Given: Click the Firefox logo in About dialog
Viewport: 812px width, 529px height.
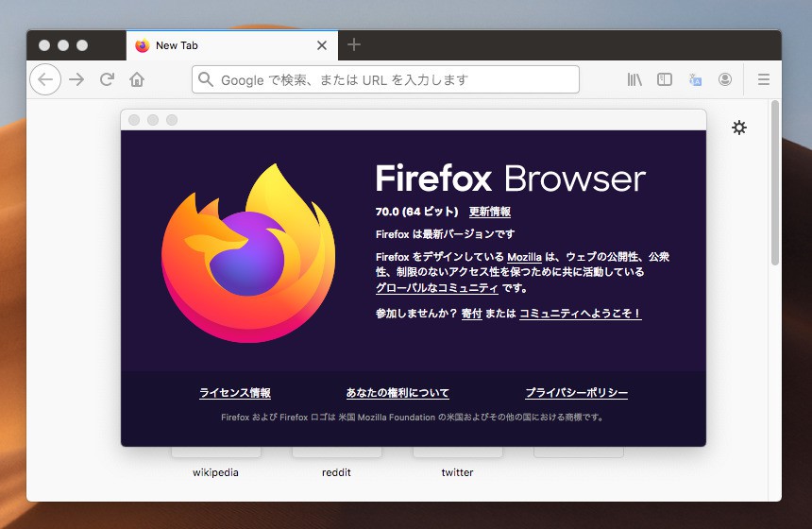Looking at the screenshot, I should click(248, 253).
